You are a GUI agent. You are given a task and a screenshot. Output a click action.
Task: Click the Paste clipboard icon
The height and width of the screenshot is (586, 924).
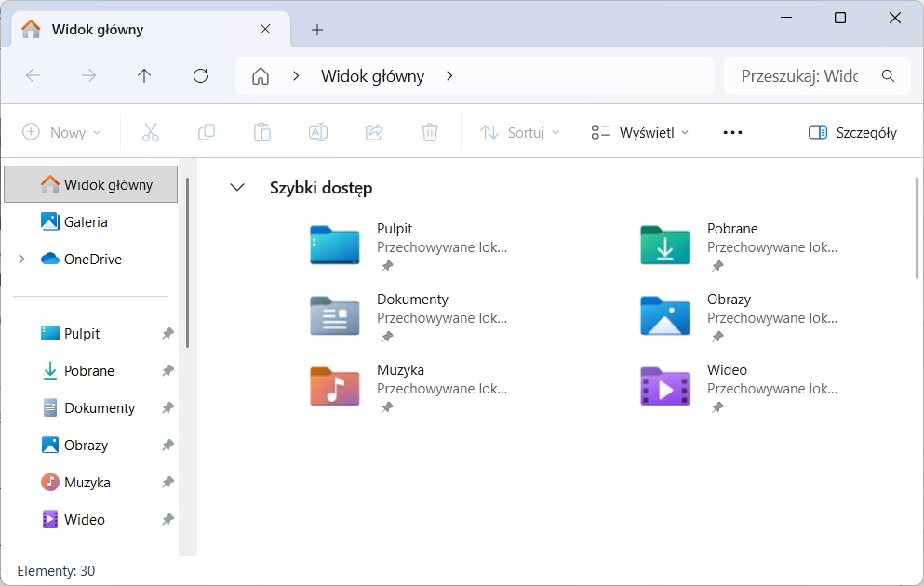click(x=262, y=132)
